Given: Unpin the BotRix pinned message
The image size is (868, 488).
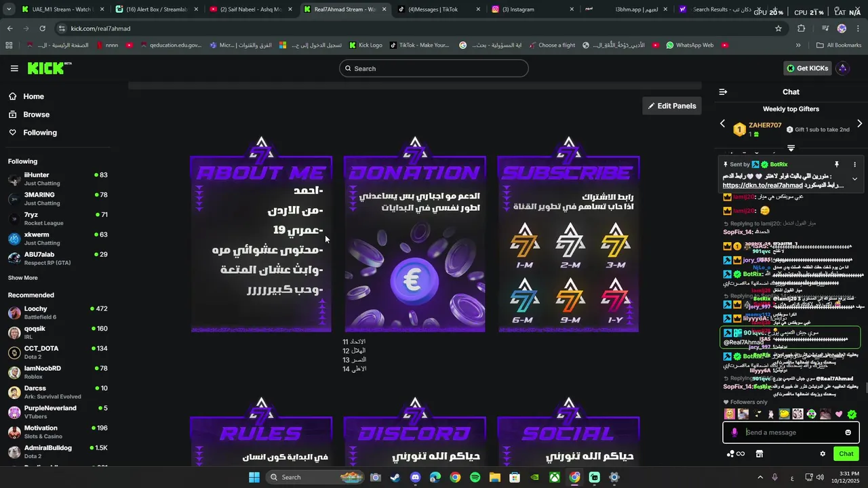Looking at the screenshot, I should (x=837, y=165).
